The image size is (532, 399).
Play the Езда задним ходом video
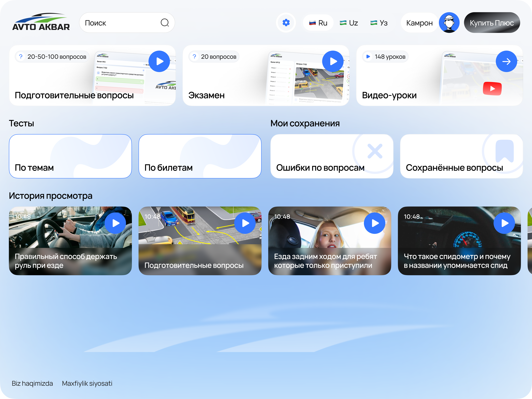(374, 223)
